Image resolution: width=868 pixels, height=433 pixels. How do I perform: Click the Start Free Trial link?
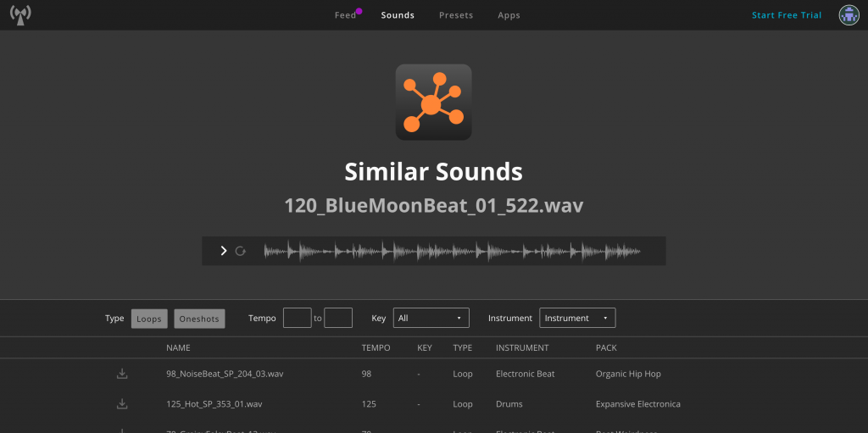tap(787, 15)
